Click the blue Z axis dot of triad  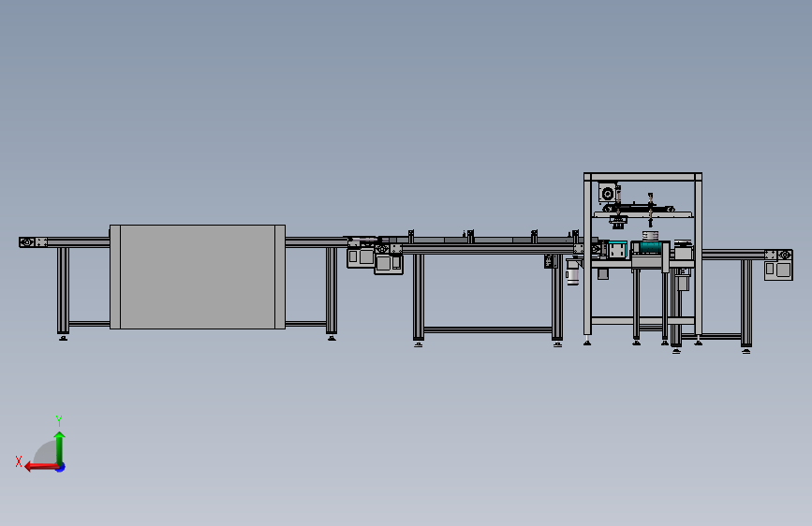click(x=61, y=467)
